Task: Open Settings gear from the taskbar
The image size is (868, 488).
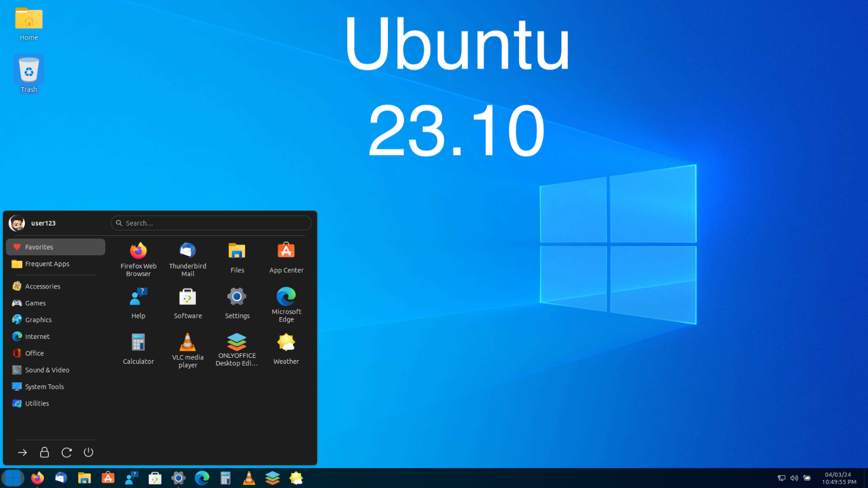Action: pos(178,478)
